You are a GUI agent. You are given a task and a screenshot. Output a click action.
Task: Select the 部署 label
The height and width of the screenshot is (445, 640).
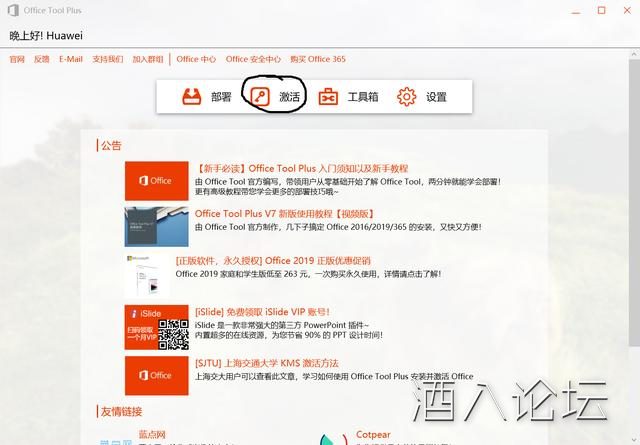221,97
